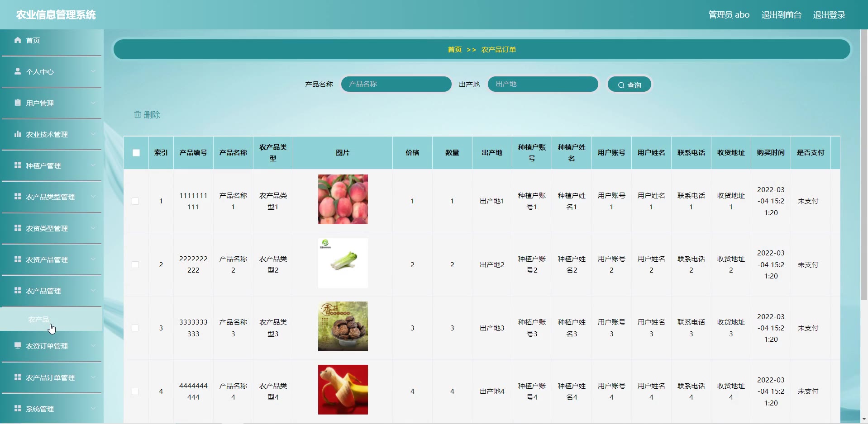This screenshot has height=424, width=868.
Task: Check the row with index 2
Action: click(135, 264)
